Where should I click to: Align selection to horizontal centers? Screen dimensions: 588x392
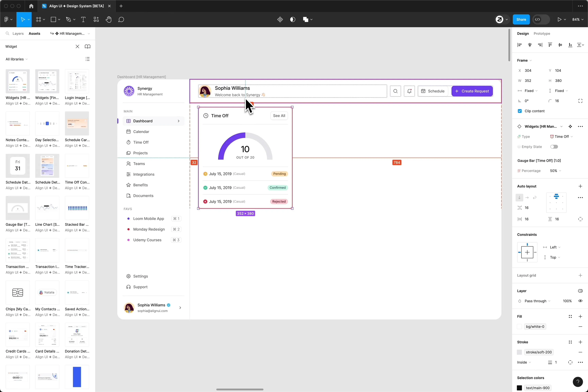[x=530, y=45]
